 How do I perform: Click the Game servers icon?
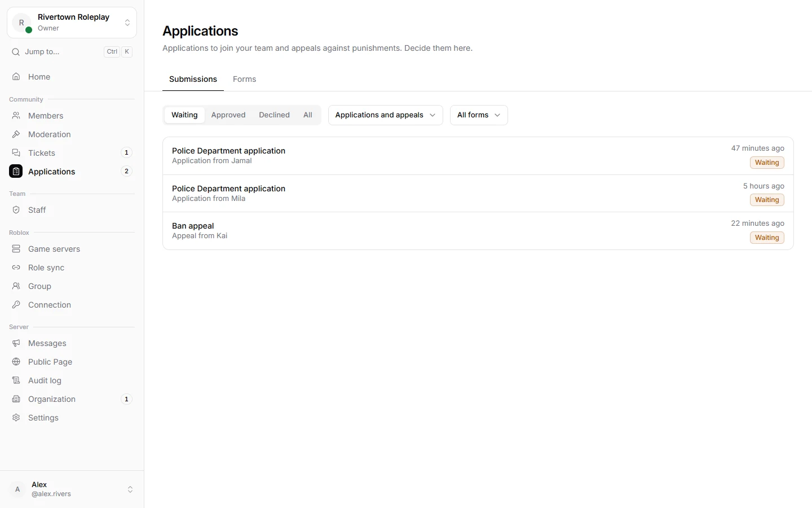[x=16, y=249]
